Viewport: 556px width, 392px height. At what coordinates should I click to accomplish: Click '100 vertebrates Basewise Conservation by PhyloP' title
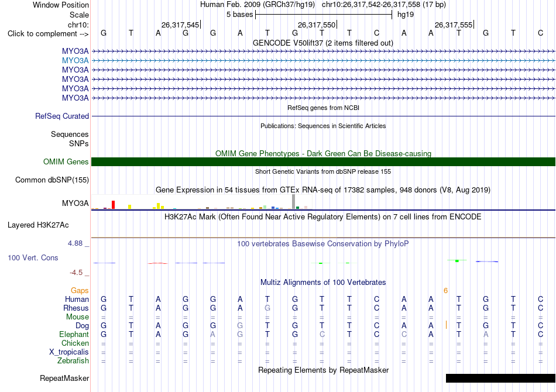(x=323, y=244)
